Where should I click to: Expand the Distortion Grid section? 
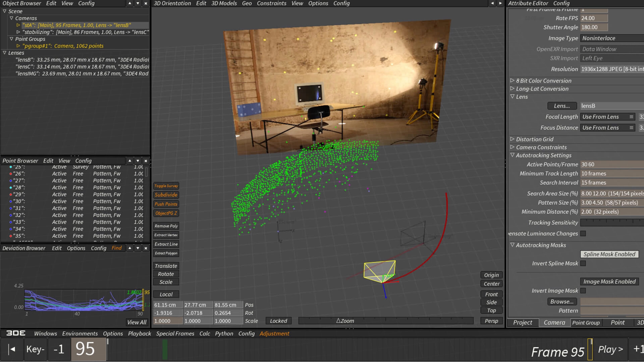coord(513,139)
